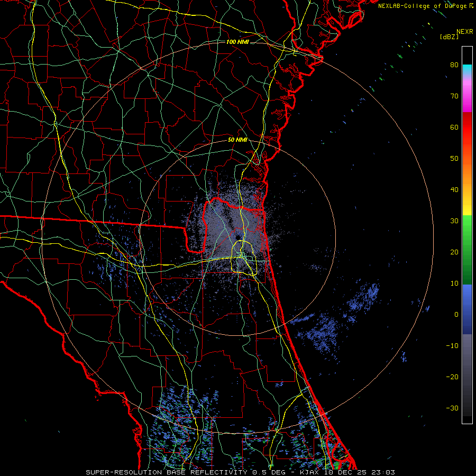Click the -30 dBZ value on the color scale
Screen dimensions: 476x476
tap(452, 408)
